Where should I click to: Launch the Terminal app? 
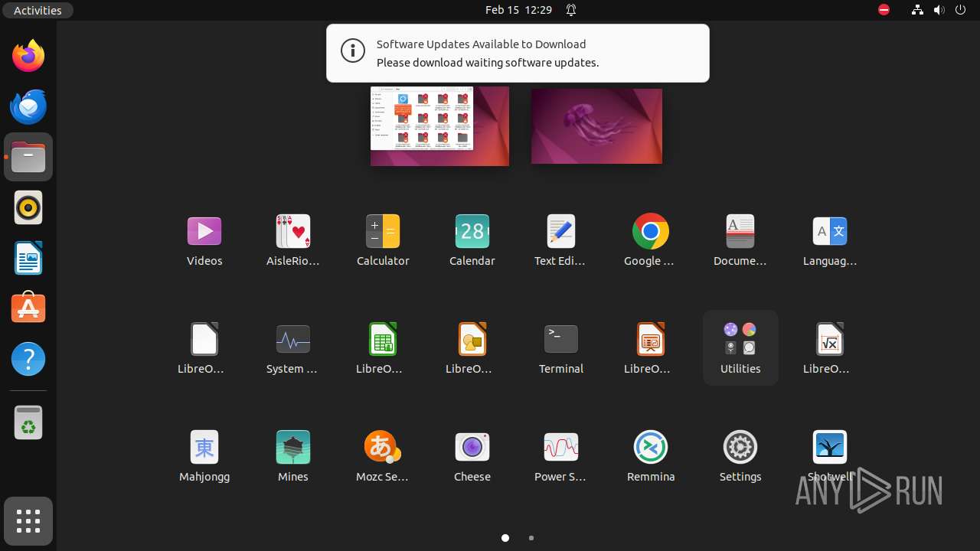[x=561, y=348]
